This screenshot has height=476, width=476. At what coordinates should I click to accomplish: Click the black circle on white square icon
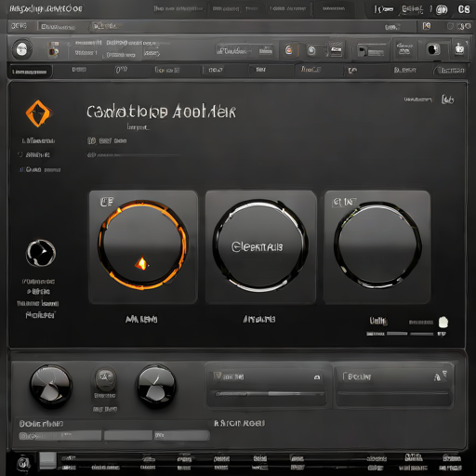pyautogui.click(x=432, y=49)
